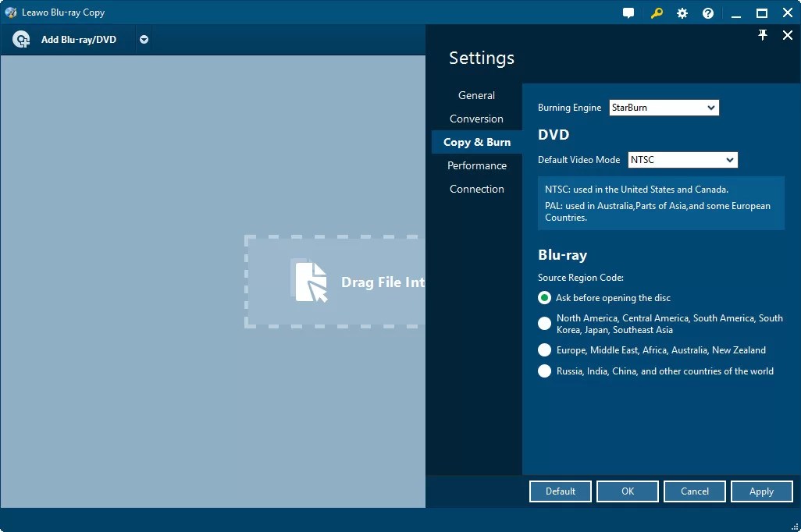This screenshot has height=532, width=801.
Task: Click the Cancel button
Action: coord(695,491)
